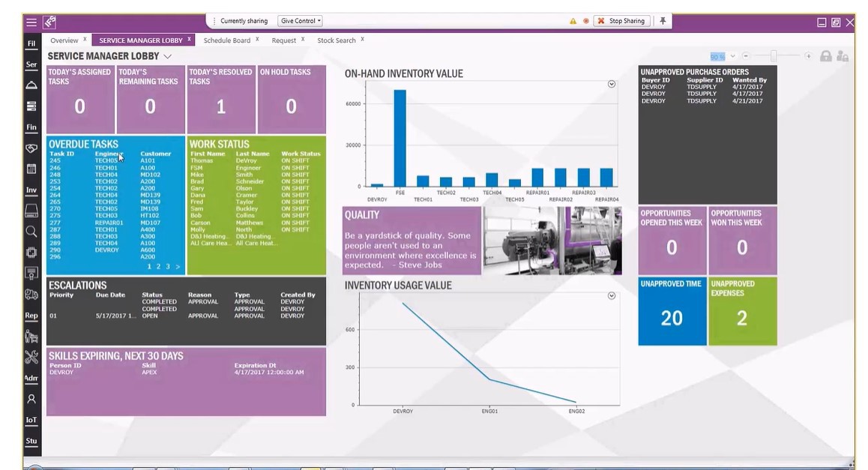Adjust the zoom level slider
This screenshot has width=868, height=470.
(x=773, y=55)
